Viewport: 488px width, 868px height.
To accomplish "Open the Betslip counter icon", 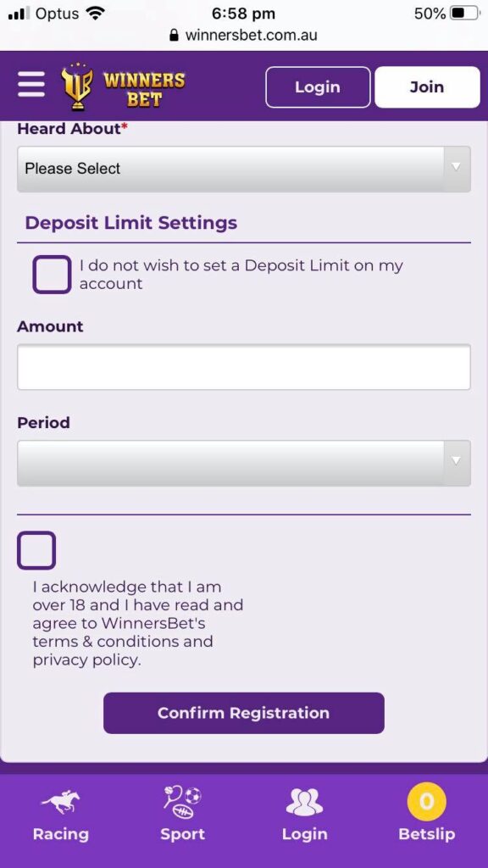I will click(426, 799).
